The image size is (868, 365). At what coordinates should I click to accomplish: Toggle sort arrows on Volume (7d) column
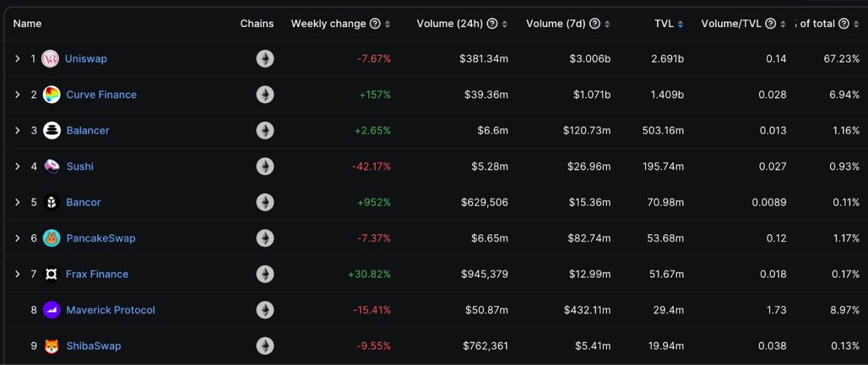pos(607,24)
